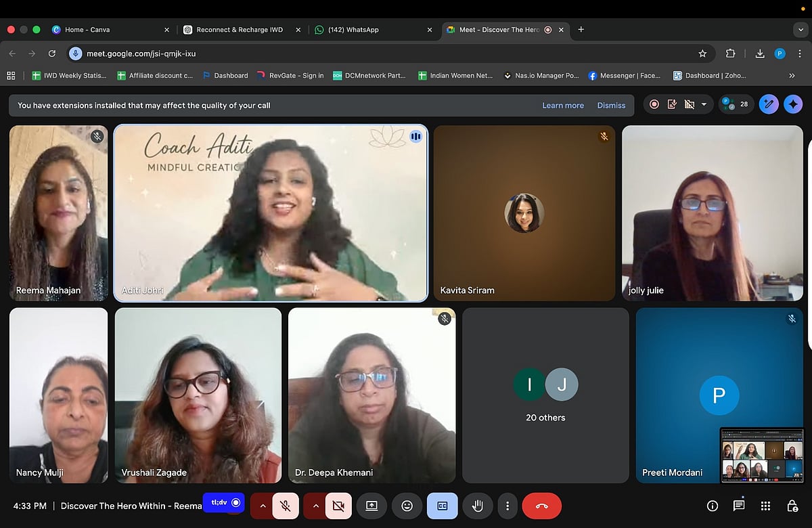The height and width of the screenshot is (528, 812).
Task: Click the Present screen button
Action: click(371, 506)
